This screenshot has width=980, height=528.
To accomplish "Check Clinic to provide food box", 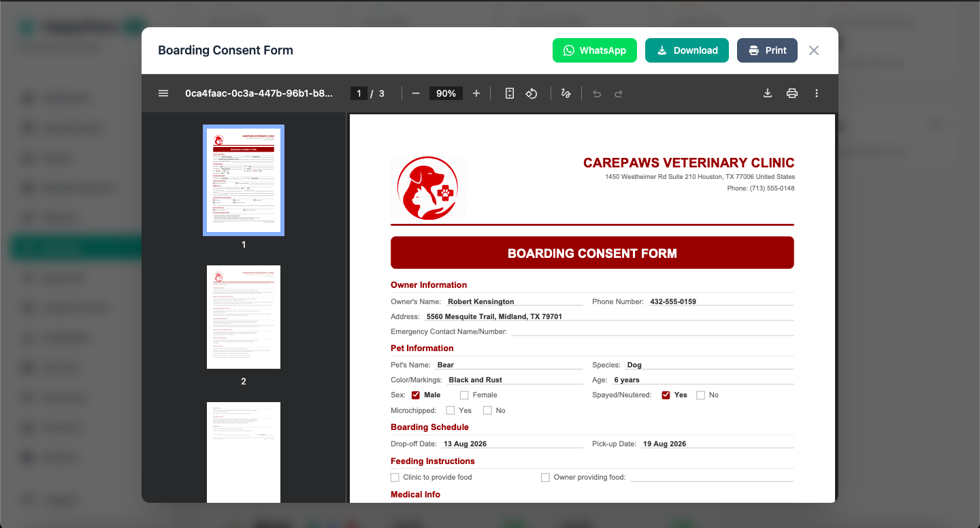I will [395, 478].
